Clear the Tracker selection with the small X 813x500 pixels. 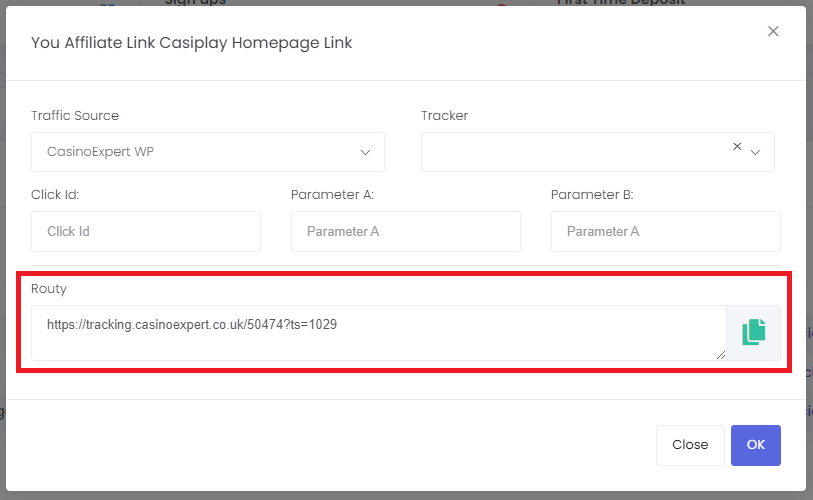(x=737, y=146)
